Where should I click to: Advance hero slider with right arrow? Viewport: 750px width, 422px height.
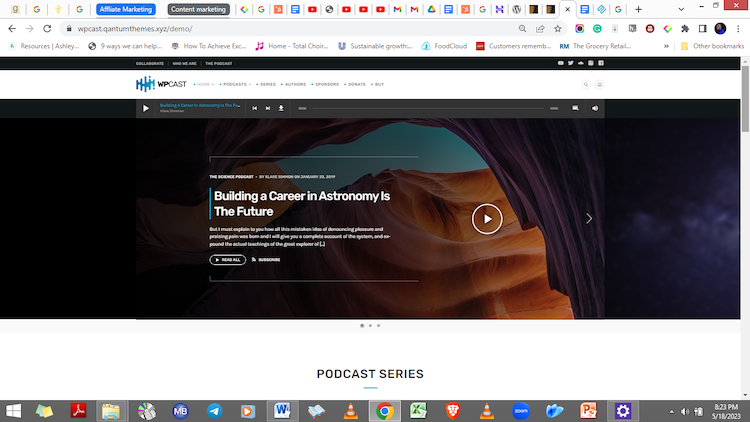click(589, 219)
